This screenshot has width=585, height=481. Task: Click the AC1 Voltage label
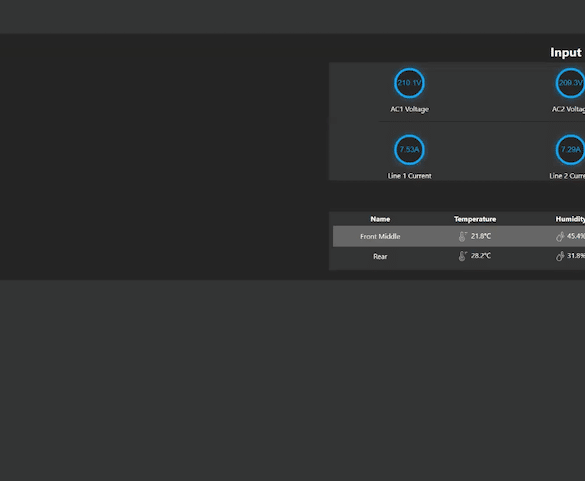[x=409, y=109]
